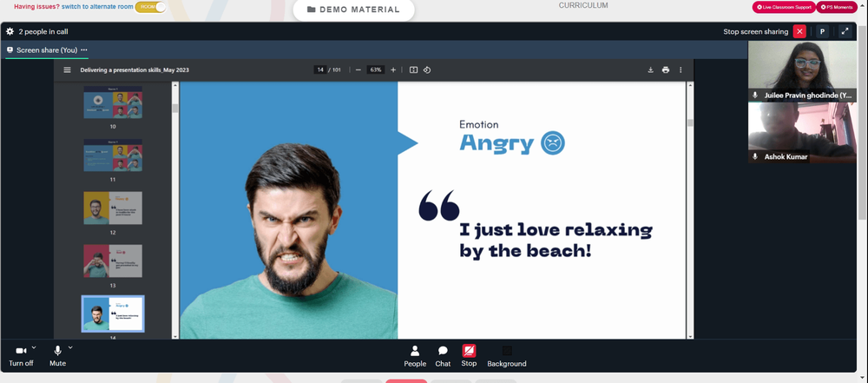
Task: Zoom in the PDF with the plus button
Action: 393,69
